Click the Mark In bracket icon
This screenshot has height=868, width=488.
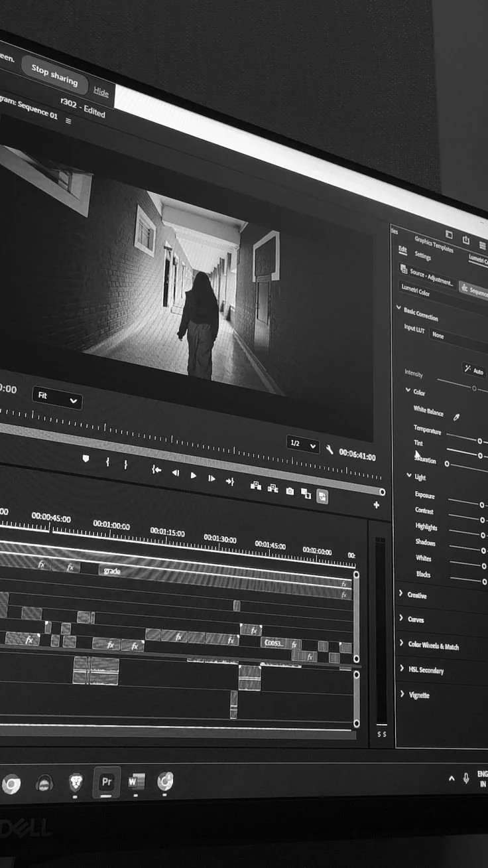[107, 462]
